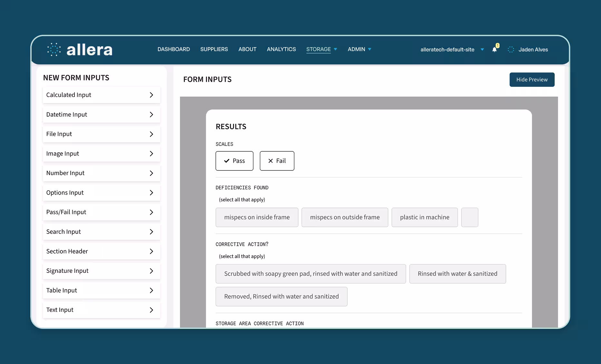601x364 pixels.
Task: Click the Hide Preview button
Action: point(532,80)
